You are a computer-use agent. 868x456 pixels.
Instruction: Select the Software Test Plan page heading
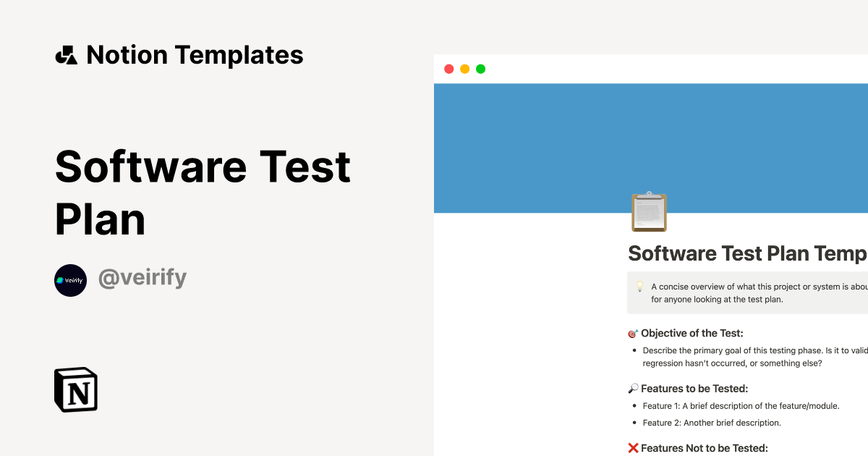[203, 193]
